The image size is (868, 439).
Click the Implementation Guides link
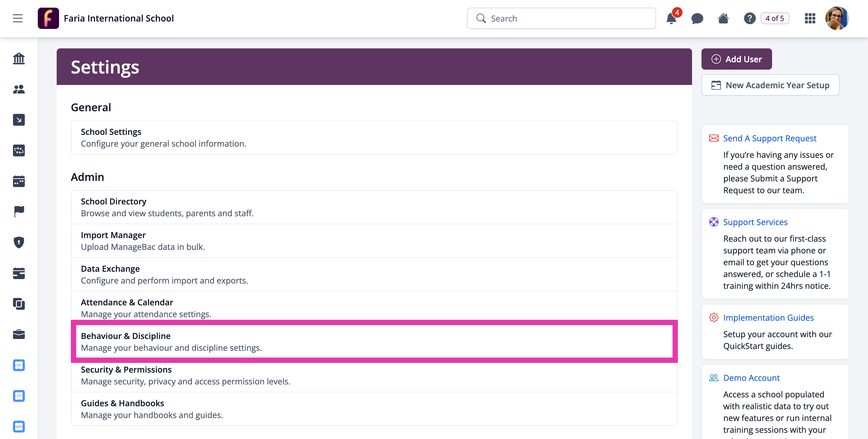pyautogui.click(x=768, y=318)
